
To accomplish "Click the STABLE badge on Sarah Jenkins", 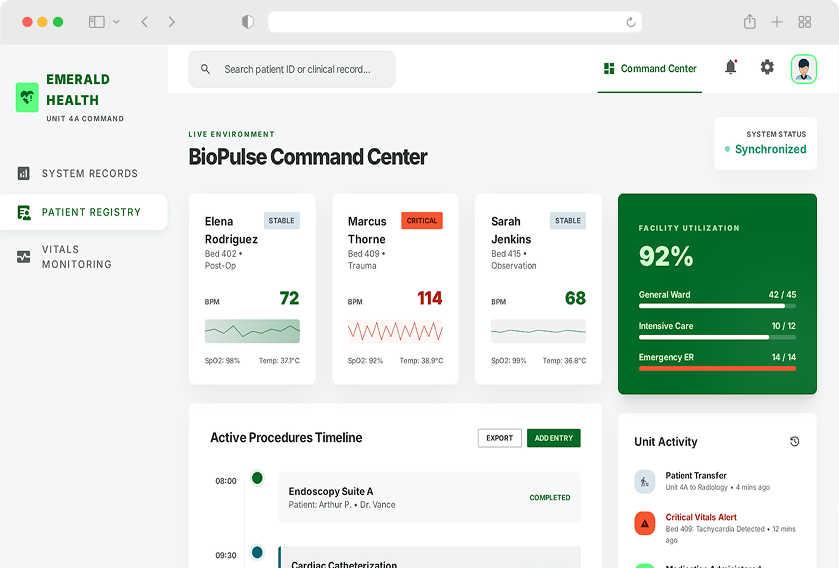I will (x=568, y=220).
